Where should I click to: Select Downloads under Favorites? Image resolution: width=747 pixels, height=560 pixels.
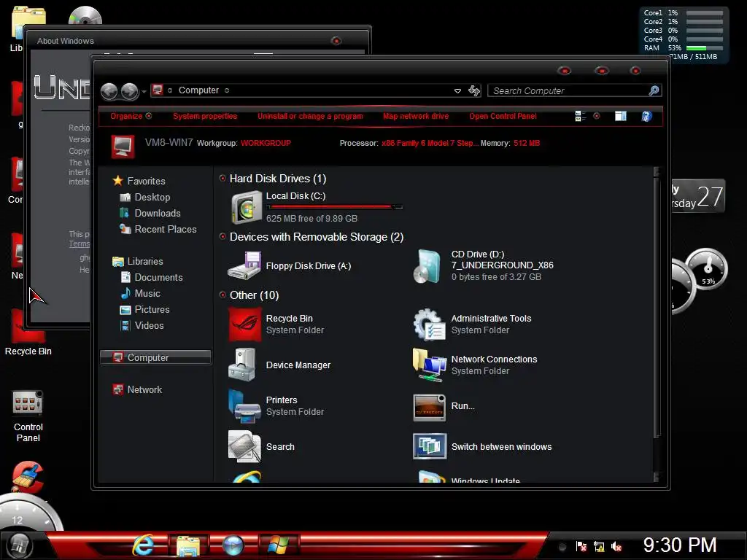tap(150, 214)
